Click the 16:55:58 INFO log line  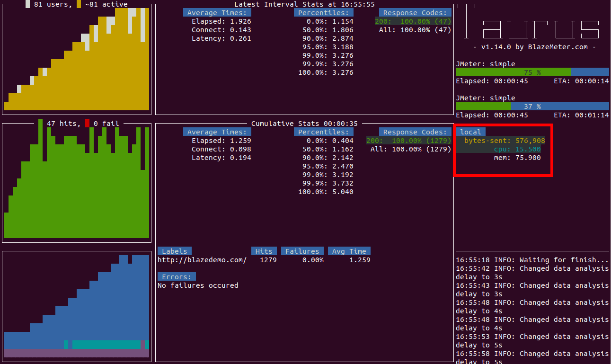pyautogui.click(x=532, y=357)
